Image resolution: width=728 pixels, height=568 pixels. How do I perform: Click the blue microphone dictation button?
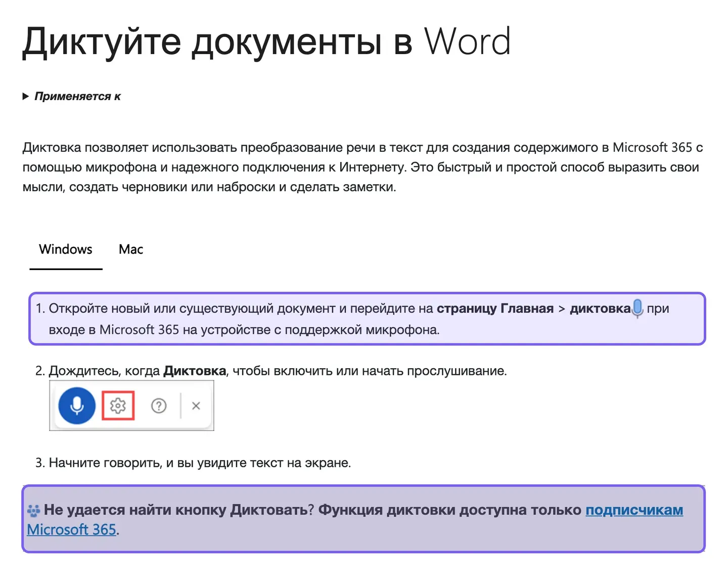(x=77, y=406)
